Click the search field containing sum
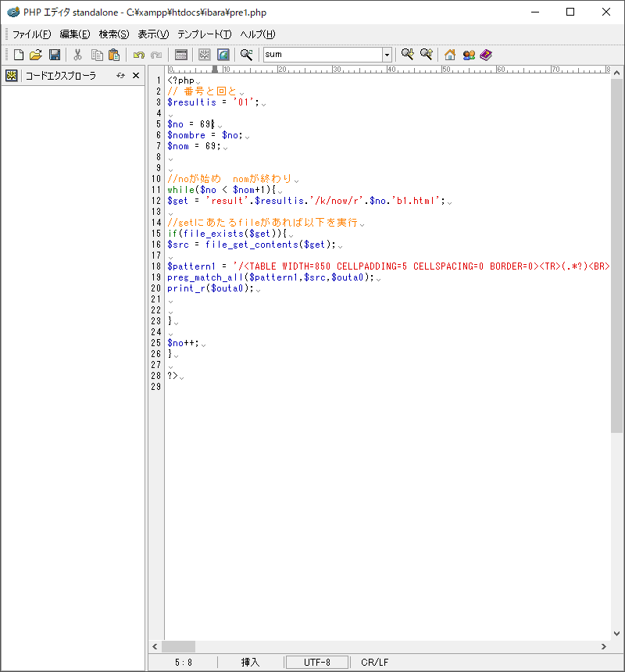 click(x=323, y=55)
